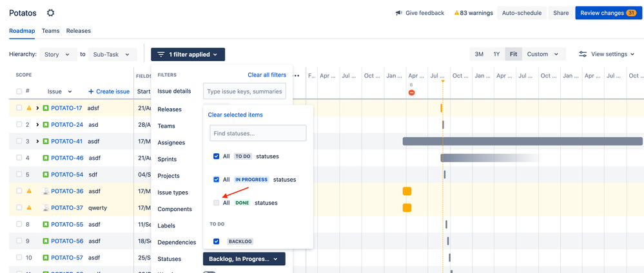Expand the POTATO-24 issue row
The height and width of the screenshot is (273, 644).
click(37, 125)
